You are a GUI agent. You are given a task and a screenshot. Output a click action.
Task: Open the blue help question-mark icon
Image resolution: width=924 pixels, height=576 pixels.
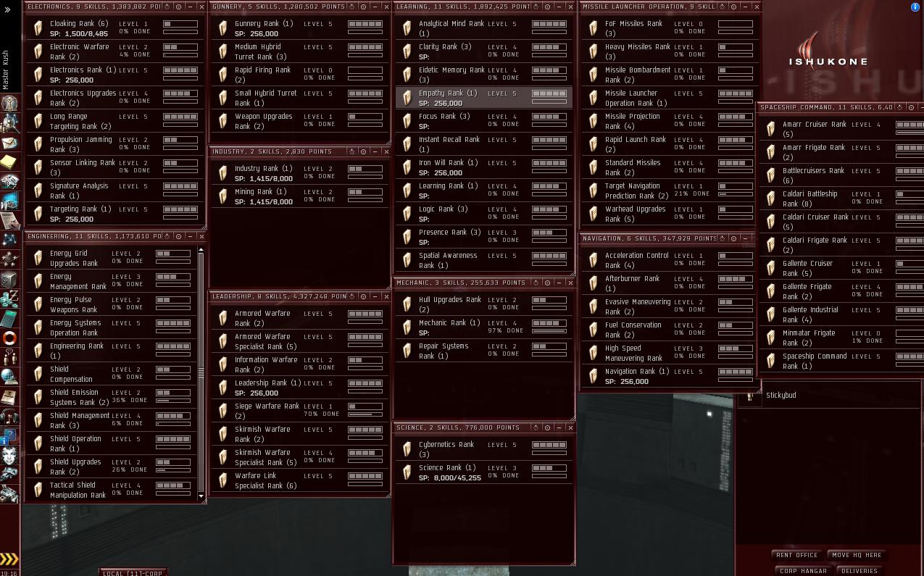click(x=9, y=436)
